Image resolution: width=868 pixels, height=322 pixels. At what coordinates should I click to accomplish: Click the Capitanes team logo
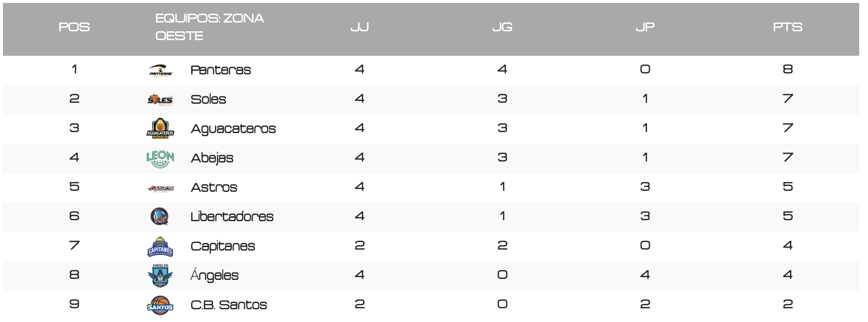click(160, 247)
